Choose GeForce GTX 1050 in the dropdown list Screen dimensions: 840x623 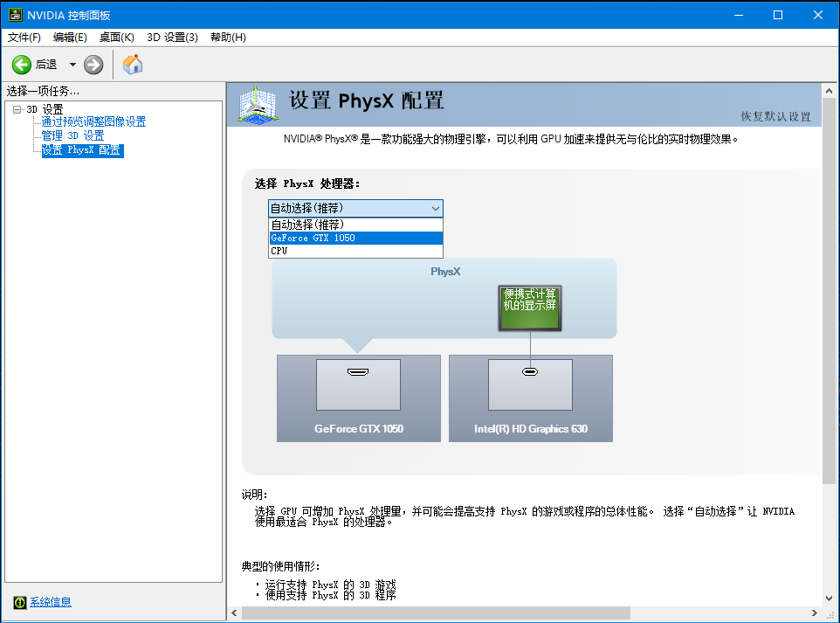click(355, 238)
